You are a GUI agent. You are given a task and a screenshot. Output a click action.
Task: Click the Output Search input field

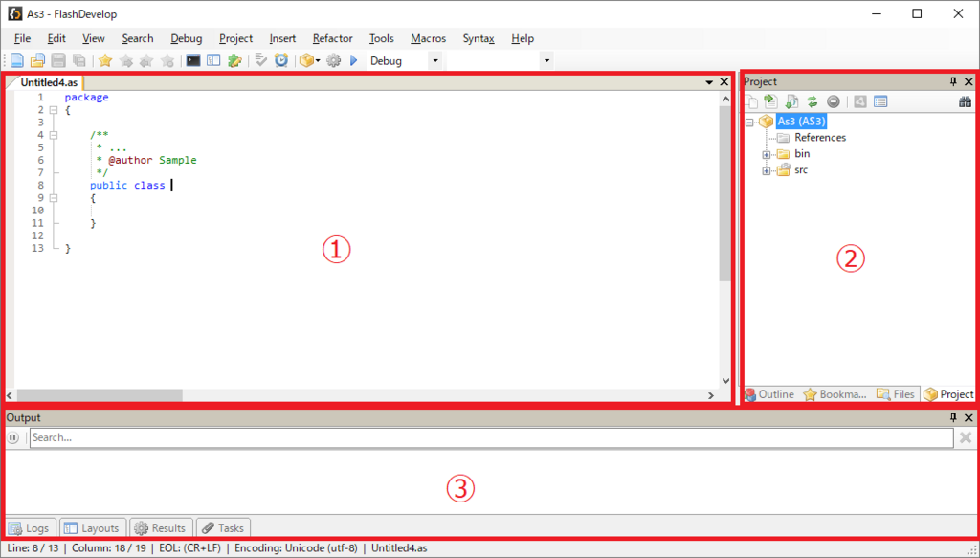491,438
